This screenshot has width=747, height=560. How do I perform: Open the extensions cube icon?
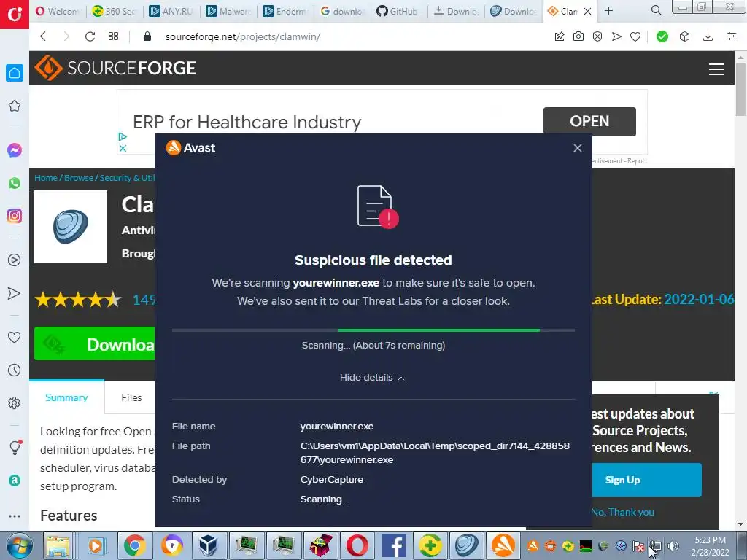coord(684,36)
